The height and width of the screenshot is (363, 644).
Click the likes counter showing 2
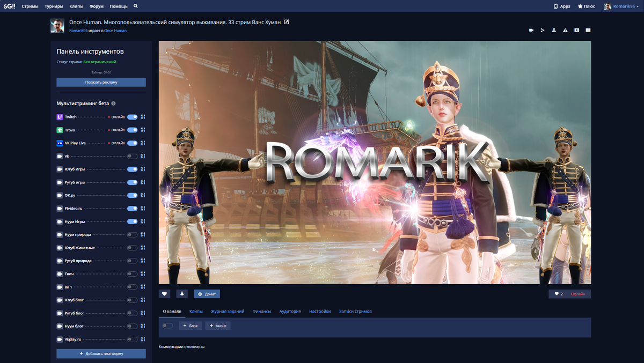pyautogui.click(x=559, y=294)
